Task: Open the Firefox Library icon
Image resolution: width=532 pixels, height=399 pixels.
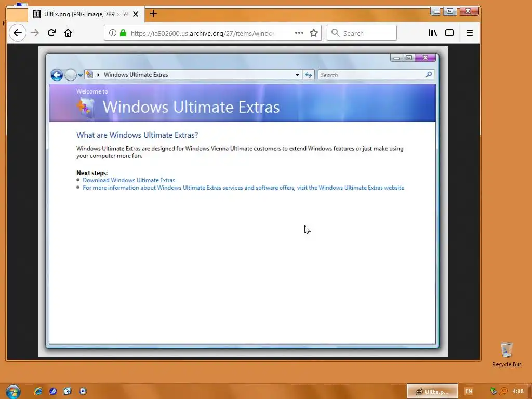Action: (x=433, y=33)
